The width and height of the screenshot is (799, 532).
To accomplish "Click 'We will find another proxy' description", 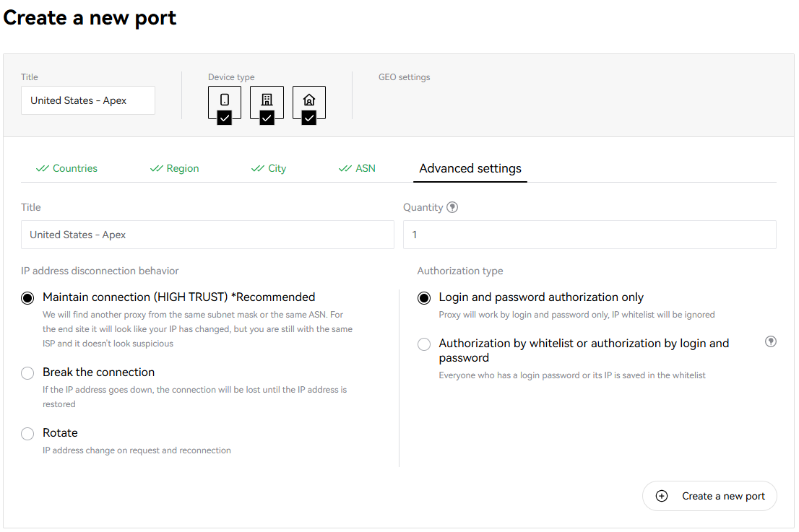I will (x=198, y=329).
